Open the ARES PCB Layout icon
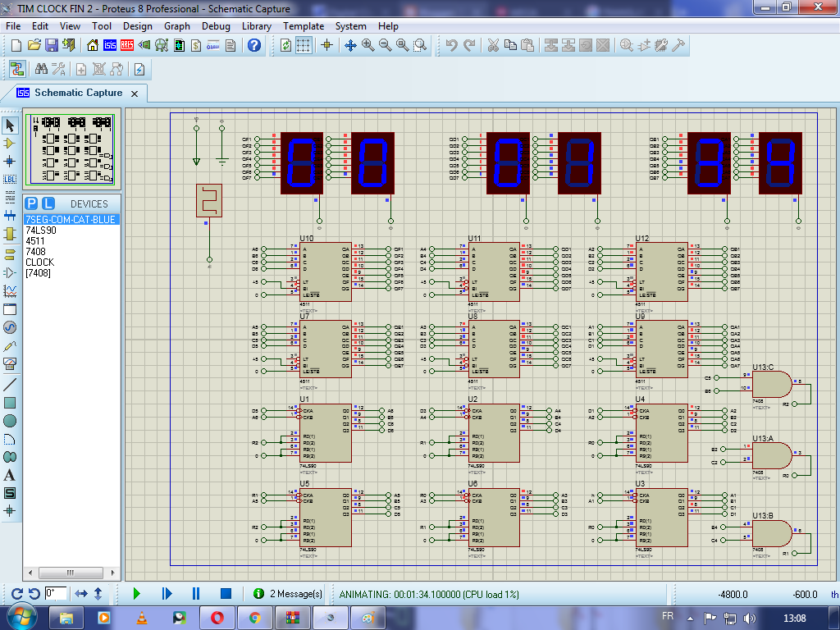The width and height of the screenshot is (840, 630). click(127, 45)
